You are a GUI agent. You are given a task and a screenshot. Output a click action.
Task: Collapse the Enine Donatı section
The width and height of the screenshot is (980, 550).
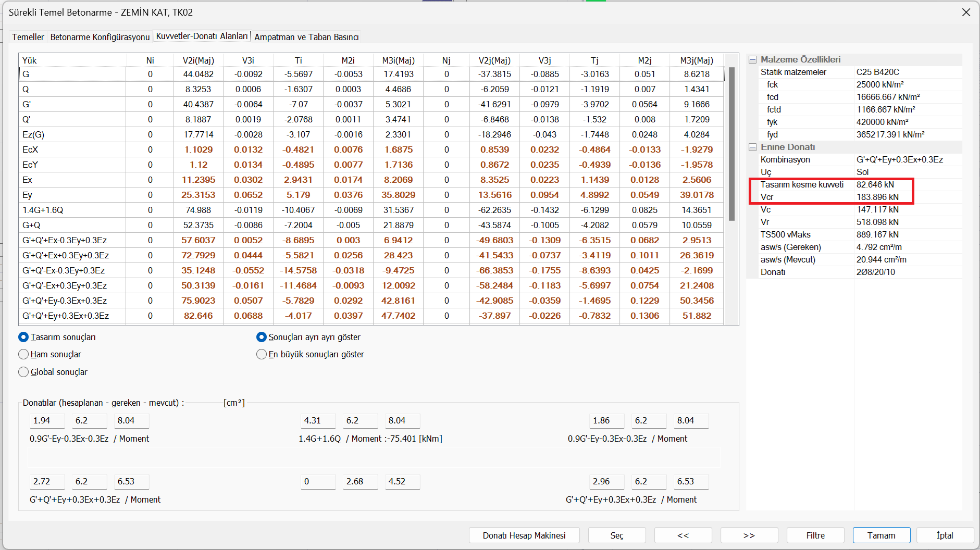752,147
